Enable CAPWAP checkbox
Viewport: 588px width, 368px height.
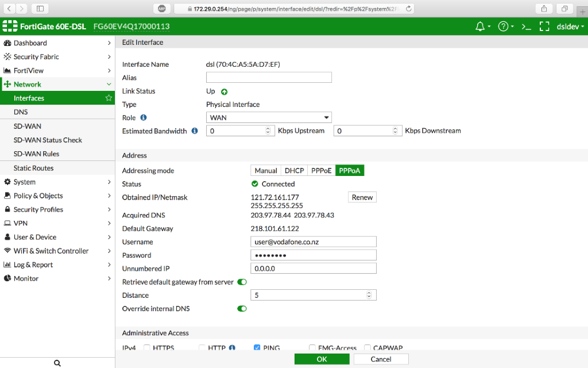pos(367,348)
